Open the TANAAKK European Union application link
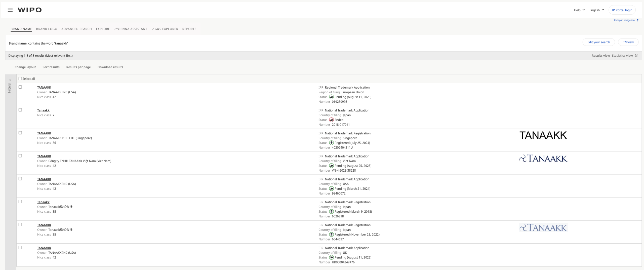The image size is (644, 270). [44, 87]
